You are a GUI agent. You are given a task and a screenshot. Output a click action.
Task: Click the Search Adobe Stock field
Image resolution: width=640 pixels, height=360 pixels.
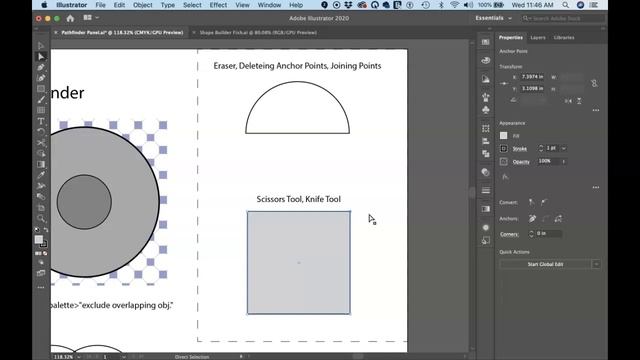coord(563,18)
